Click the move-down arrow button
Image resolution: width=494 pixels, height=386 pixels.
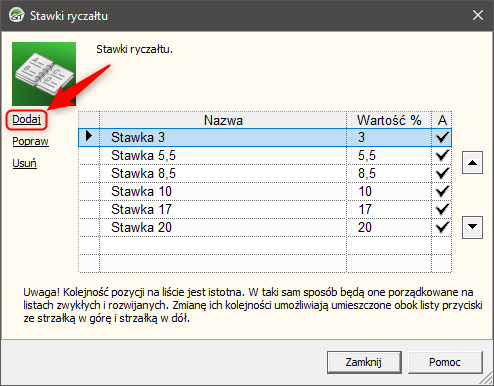click(472, 227)
